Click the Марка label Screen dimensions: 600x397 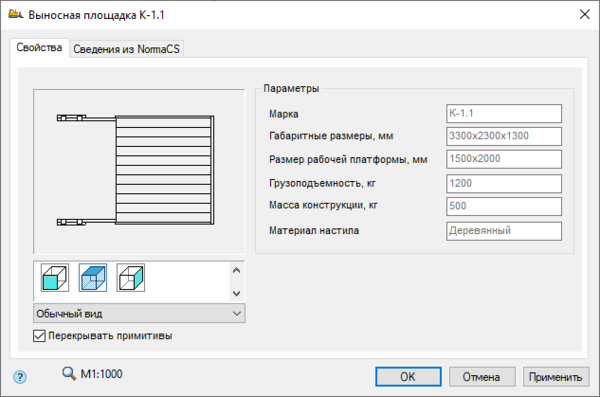coord(284,114)
